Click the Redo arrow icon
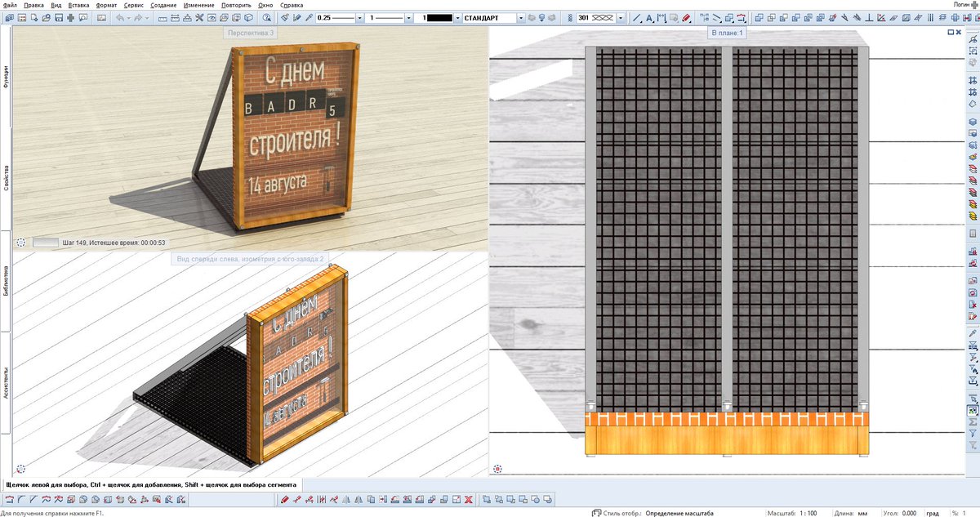The height and width of the screenshot is (517, 980). point(137,17)
